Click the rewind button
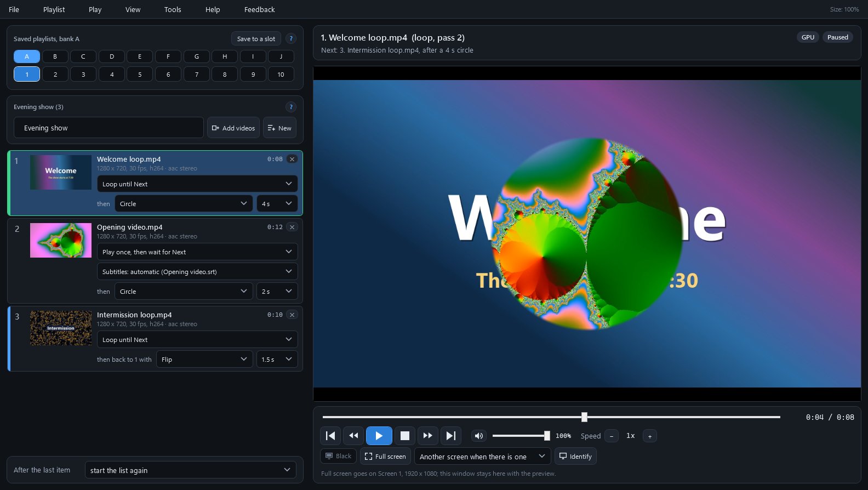 (x=353, y=436)
